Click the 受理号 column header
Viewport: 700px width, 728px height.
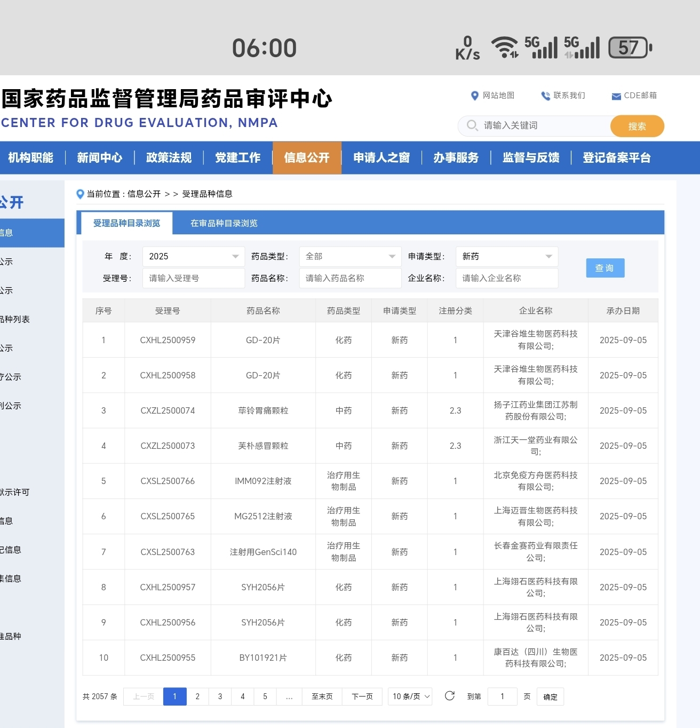tap(168, 311)
